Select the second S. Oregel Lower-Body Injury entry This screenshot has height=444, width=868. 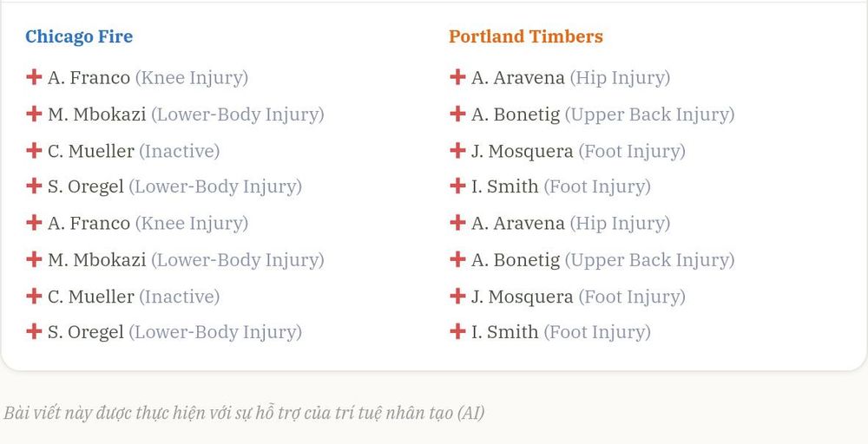point(164,332)
